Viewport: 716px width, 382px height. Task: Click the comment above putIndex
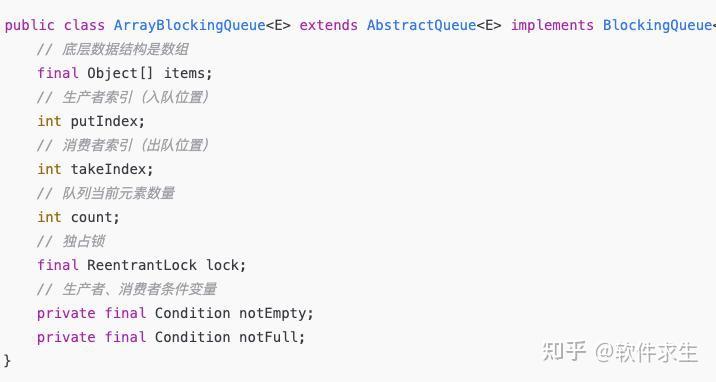click(x=123, y=97)
